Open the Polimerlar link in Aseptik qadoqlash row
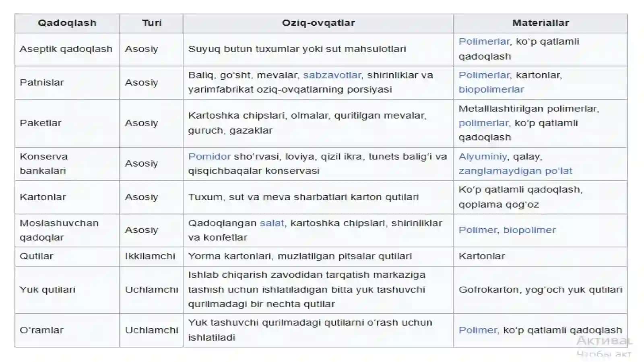 tap(484, 41)
